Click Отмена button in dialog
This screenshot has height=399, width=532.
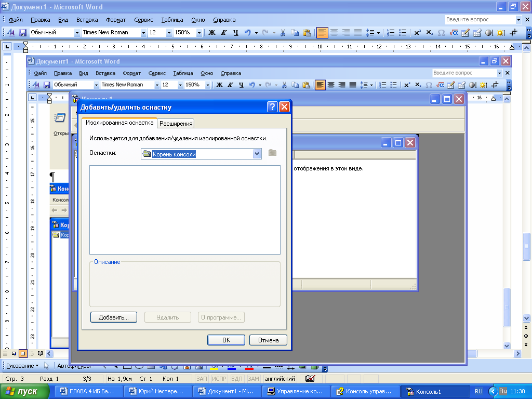(268, 340)
